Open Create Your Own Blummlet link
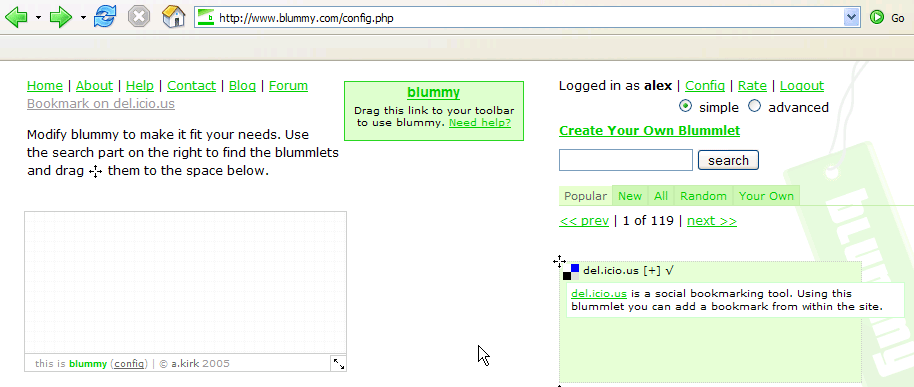 pos(649,131)
